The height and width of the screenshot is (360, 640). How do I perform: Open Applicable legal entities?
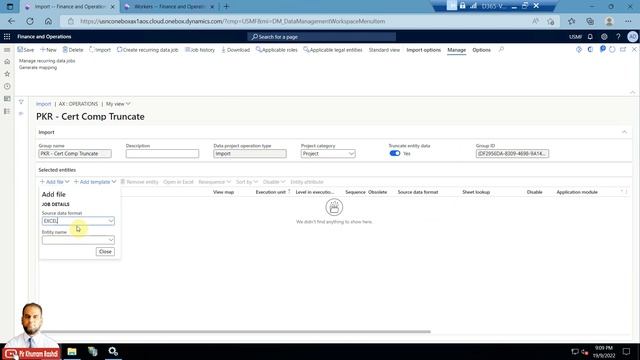[333, 50]
